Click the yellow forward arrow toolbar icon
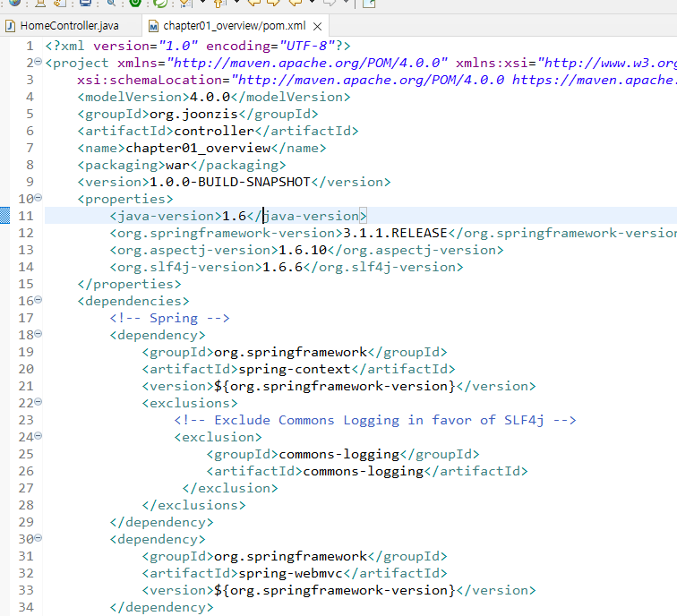The image size is (677, 616). 273,3
